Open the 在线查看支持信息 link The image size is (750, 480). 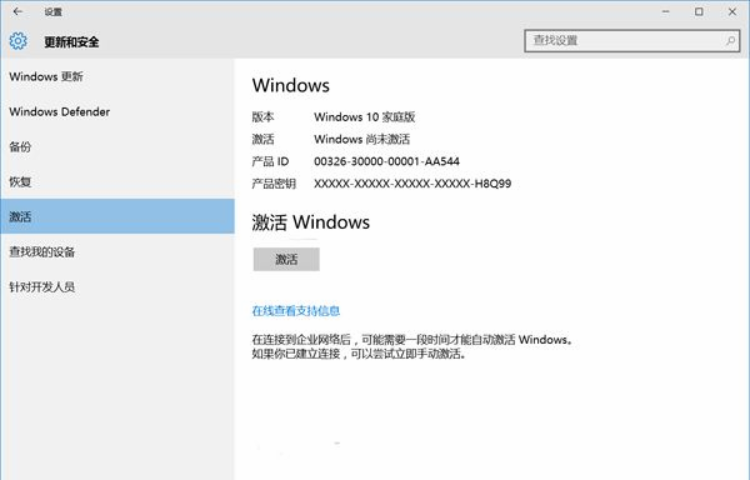tap(296, 311)
